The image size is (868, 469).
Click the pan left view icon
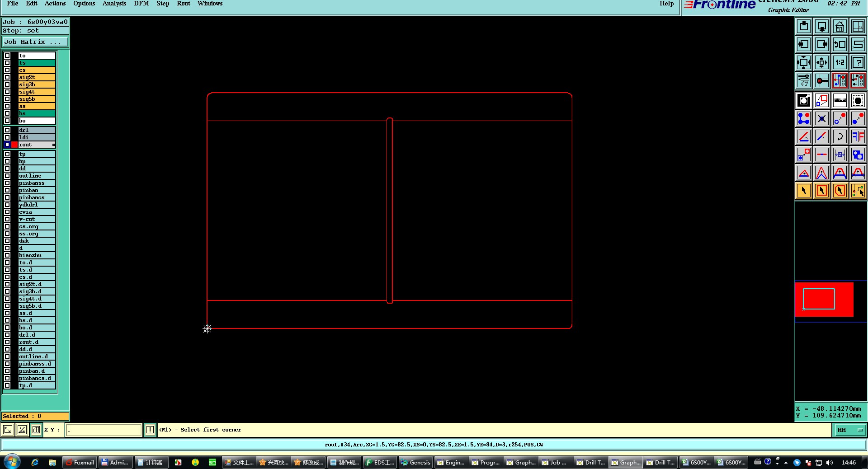[x=804, y=44]
